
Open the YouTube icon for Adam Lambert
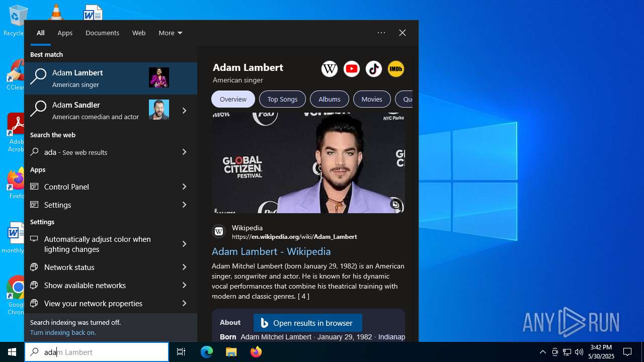pos(352,69)
